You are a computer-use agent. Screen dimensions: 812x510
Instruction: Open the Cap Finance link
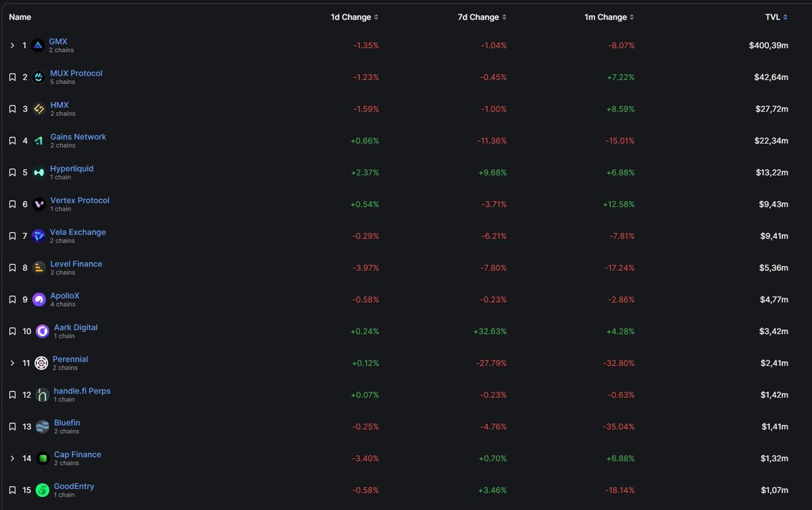(78, 454)
